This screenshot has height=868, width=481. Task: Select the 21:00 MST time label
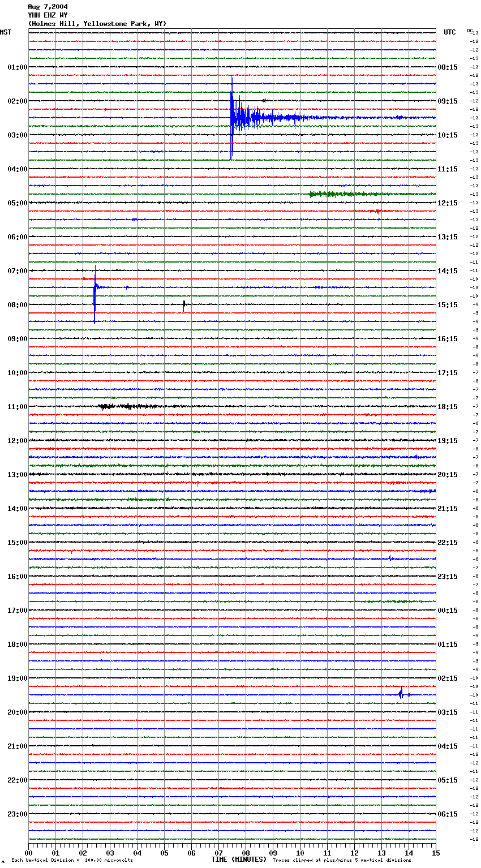coord(18,746)
